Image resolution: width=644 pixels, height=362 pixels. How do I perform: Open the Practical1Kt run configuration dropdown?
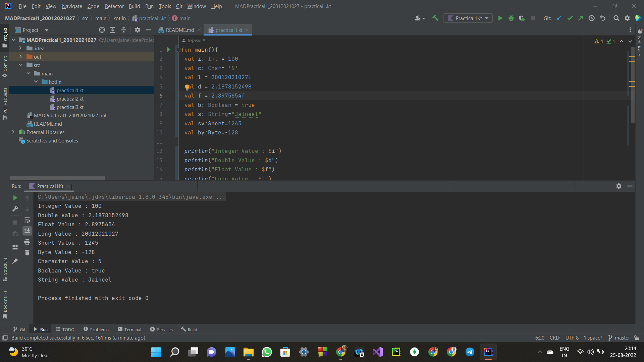(468, 18)
